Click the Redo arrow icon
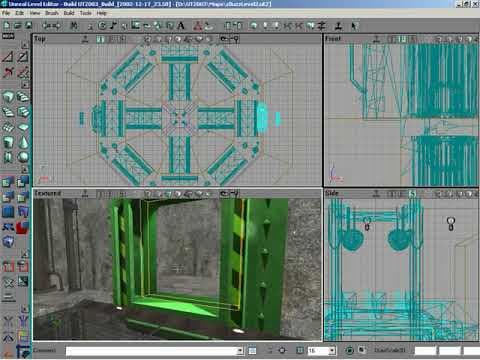This screenshot has height=360, width=480. [57, 26]
